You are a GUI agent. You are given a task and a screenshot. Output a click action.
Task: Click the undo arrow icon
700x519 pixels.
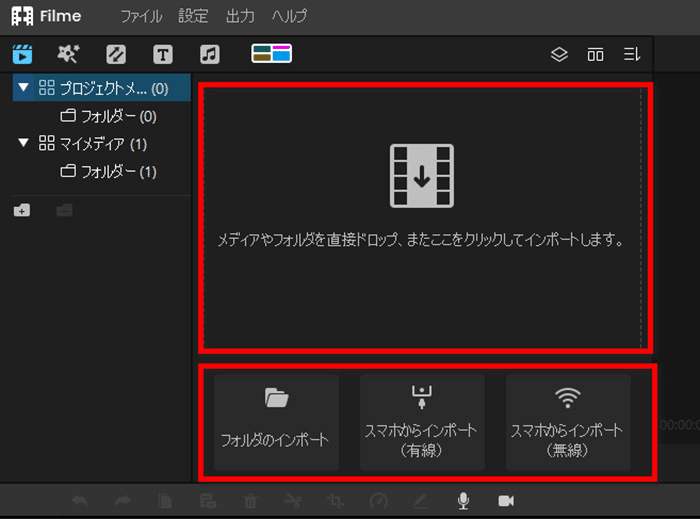(x=80, y=501)
